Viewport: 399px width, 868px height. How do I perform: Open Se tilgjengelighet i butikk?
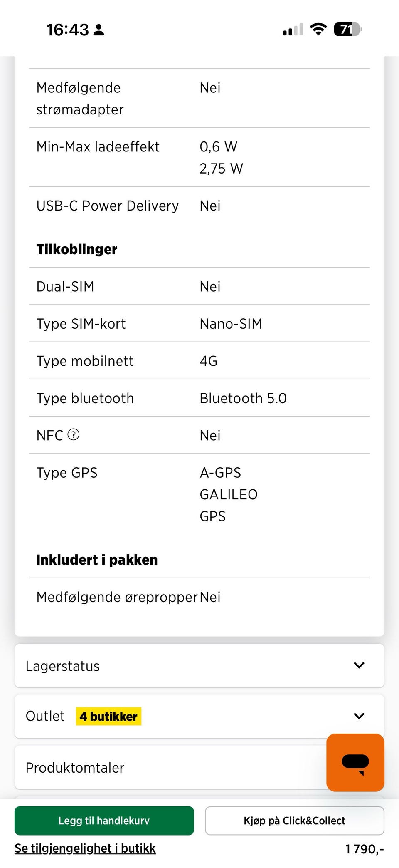(85, 848)
